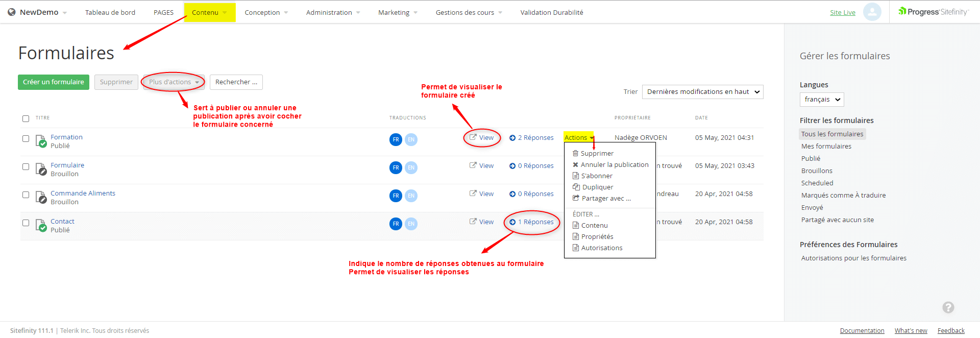The height and width of the screenshot is (338, 980).
Task: Click the Rechercher search button
Action: 236,82
